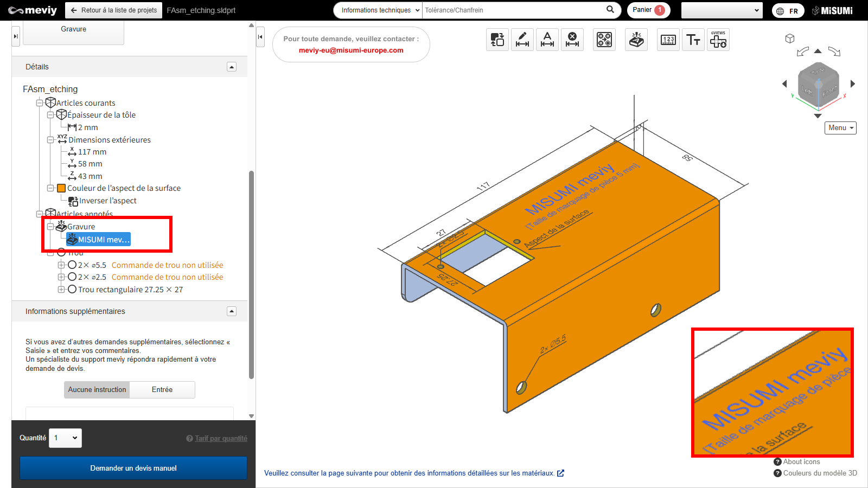Image resolution: width=868 pixels, height=488 pixels.
Task: Toggle the isometric cube view icon
Action: 790,38
